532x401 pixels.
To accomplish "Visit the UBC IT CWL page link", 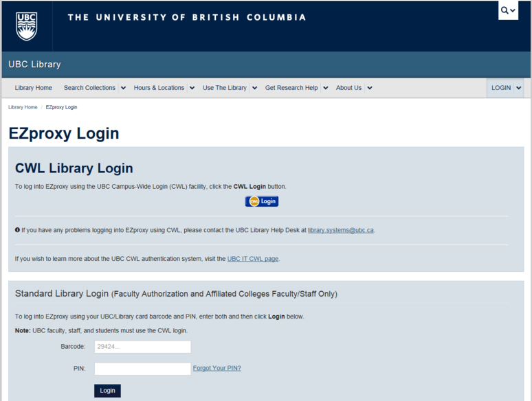I will (253, 259).
